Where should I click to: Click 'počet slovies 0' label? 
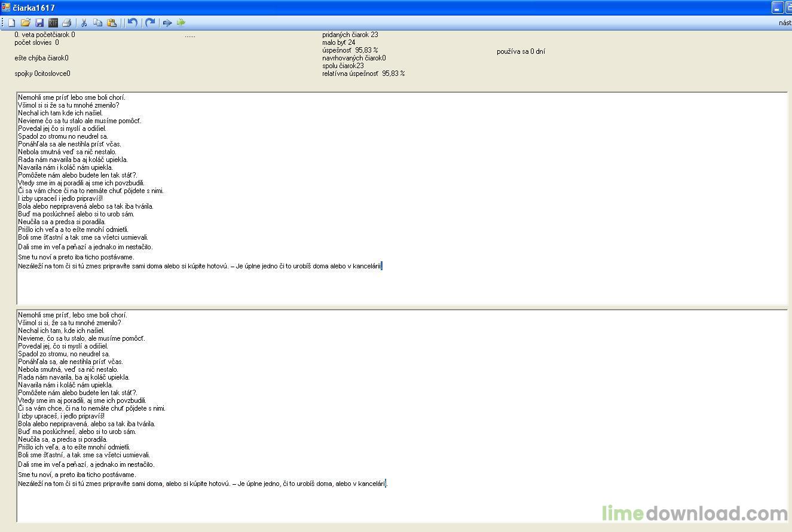pyautogui.click(x=36, y=42)
